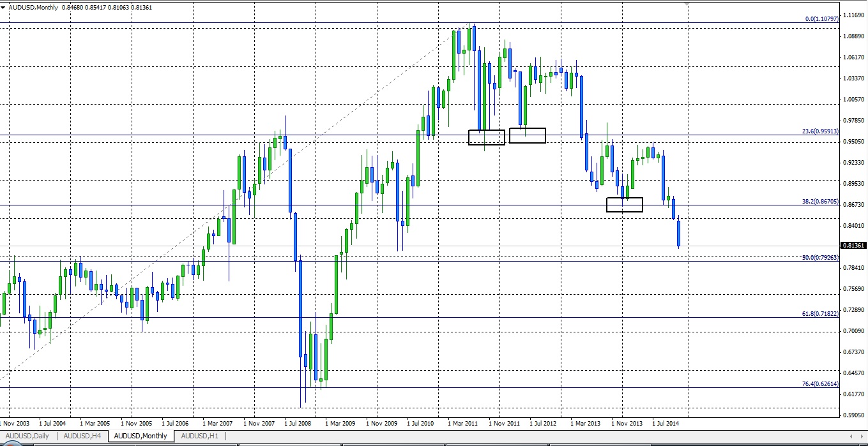Click the 0.89530 price scale label
Image resolution: width=868 pixels, height=446 pixels.
pos(854,183)
